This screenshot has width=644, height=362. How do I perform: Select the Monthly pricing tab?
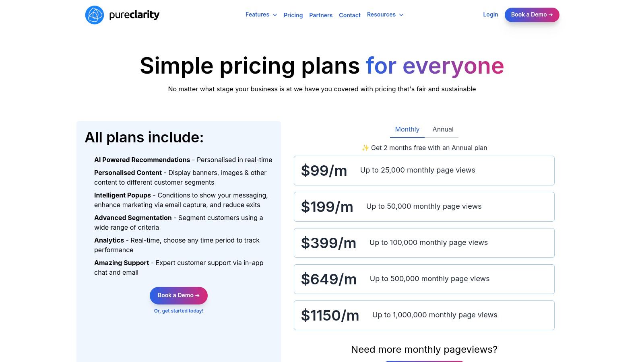407,129
